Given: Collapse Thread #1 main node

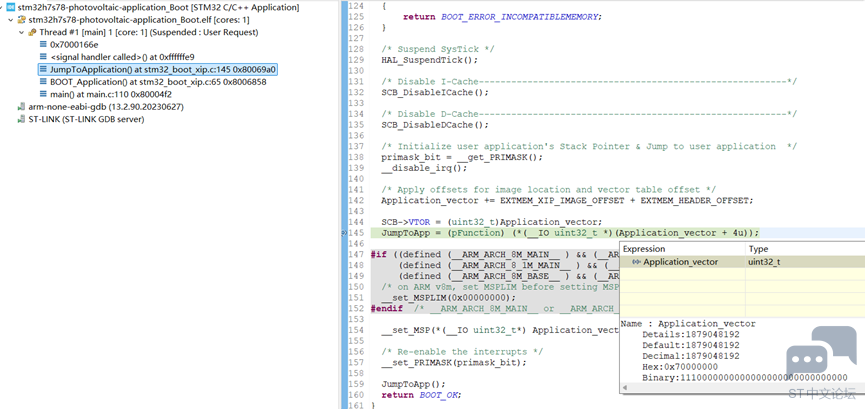Looking at the screenshot, I should point(22,33).
